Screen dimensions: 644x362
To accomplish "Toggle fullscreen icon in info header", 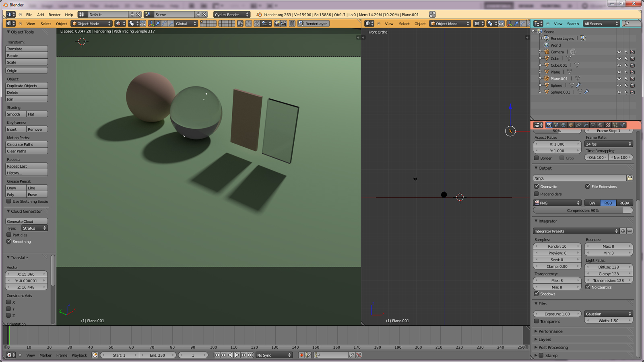I will tap(432, 14).
